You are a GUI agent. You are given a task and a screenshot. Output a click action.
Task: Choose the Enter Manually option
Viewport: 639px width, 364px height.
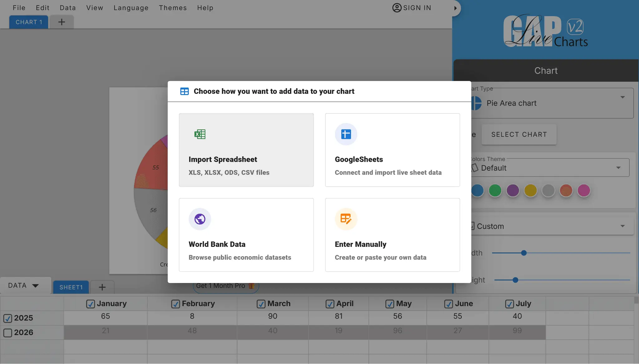(x=393, y=235)
